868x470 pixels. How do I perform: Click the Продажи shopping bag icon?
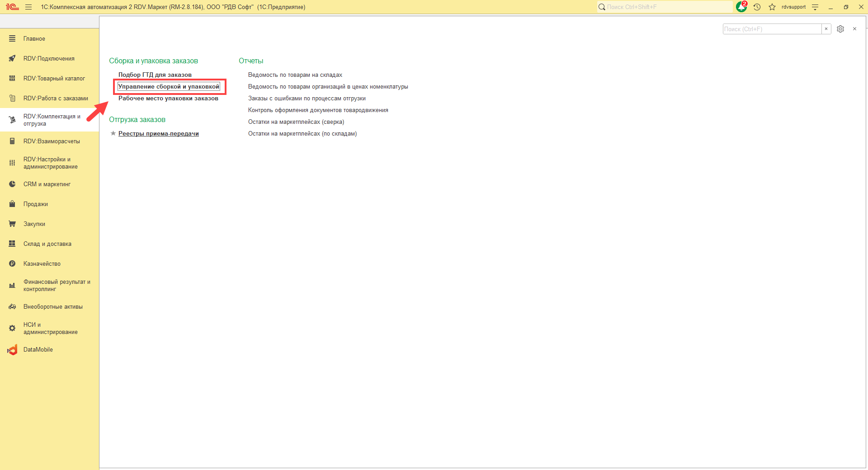click(x=12, y=204)
